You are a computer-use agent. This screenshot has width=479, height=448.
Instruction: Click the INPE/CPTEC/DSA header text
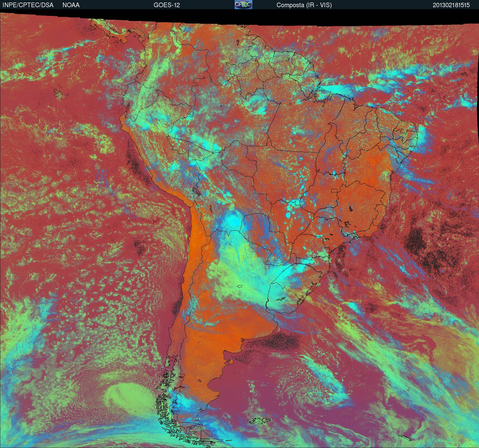28,5
